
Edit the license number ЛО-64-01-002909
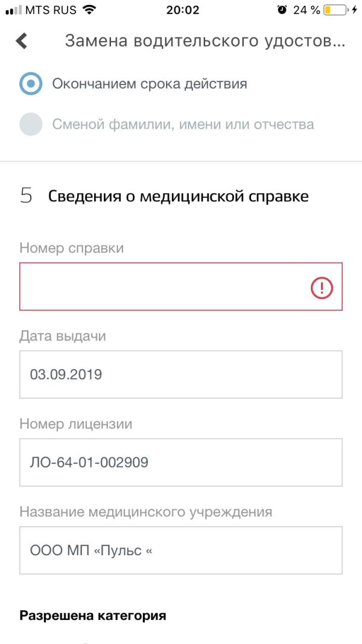point(181,462)
